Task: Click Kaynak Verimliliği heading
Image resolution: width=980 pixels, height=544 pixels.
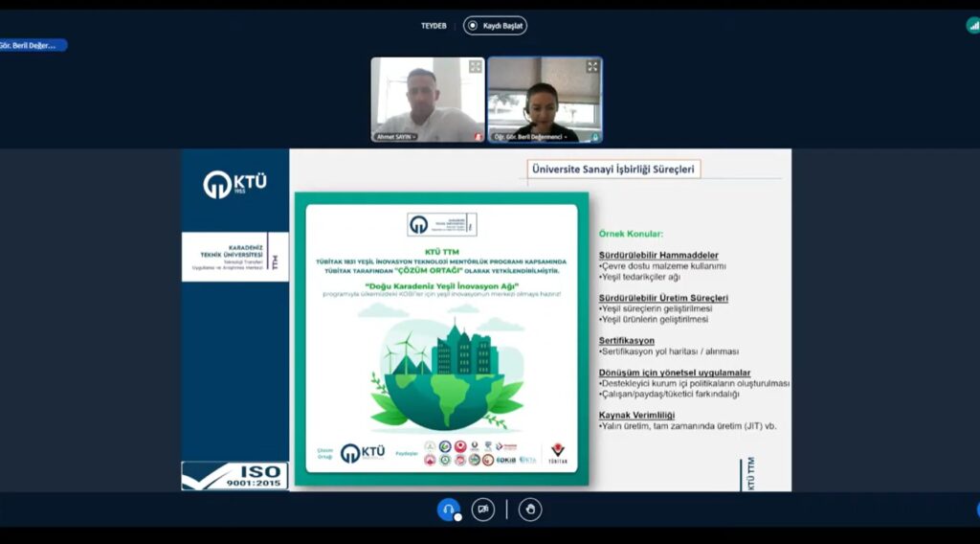Action: point(636,416)
